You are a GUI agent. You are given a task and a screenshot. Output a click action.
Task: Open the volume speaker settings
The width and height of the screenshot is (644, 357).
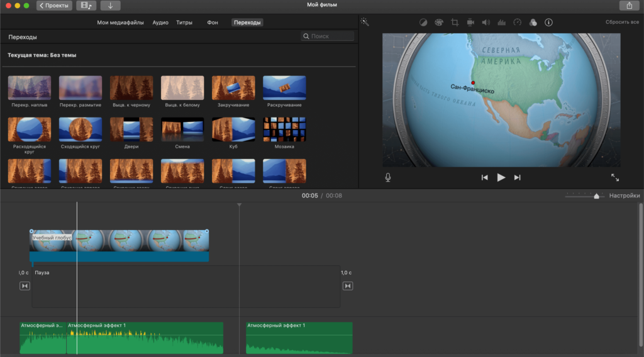486,23
